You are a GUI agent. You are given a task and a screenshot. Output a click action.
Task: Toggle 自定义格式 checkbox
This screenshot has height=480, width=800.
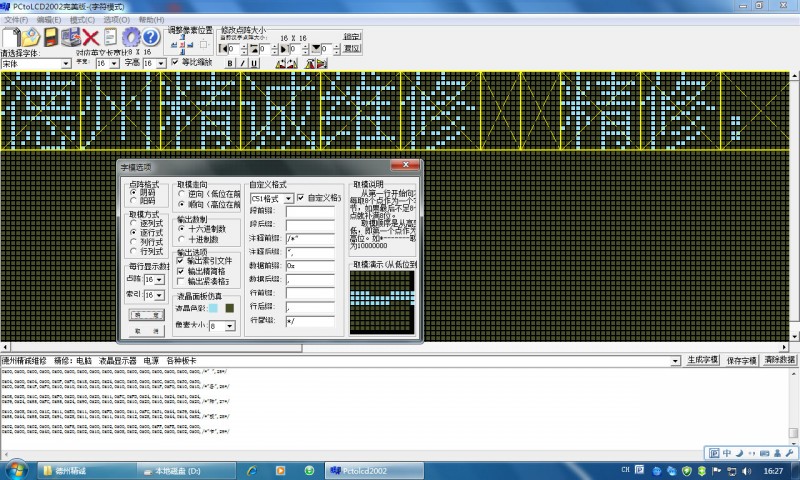pyautogui.click(x=301, y=197)
